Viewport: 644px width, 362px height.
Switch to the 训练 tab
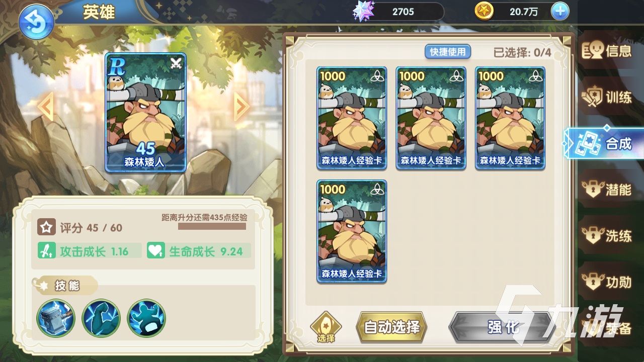(x=607, y=97)
